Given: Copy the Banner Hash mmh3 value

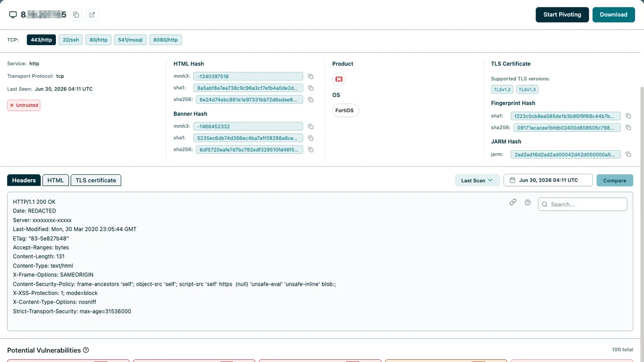Looking at the screenshot, I should 311,127.
